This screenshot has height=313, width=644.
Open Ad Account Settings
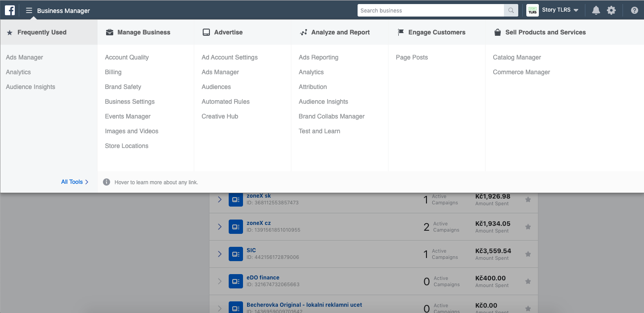(230, 57)
